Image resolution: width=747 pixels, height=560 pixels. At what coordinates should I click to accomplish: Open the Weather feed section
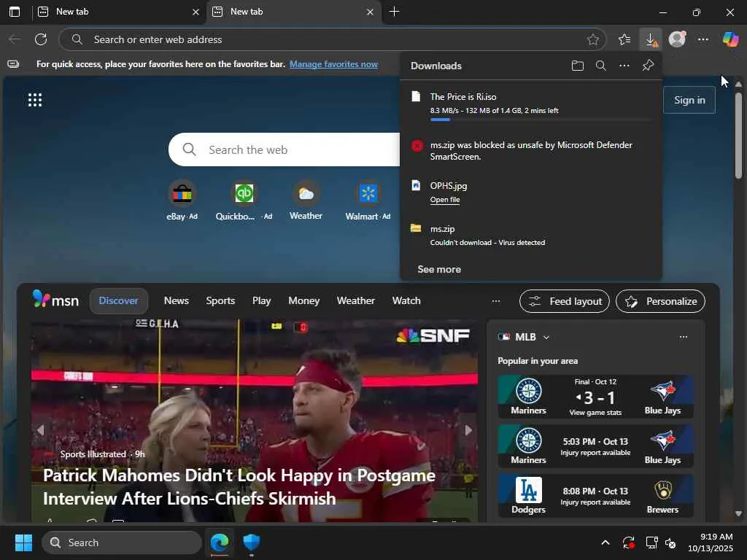click(x=356, y=301)
